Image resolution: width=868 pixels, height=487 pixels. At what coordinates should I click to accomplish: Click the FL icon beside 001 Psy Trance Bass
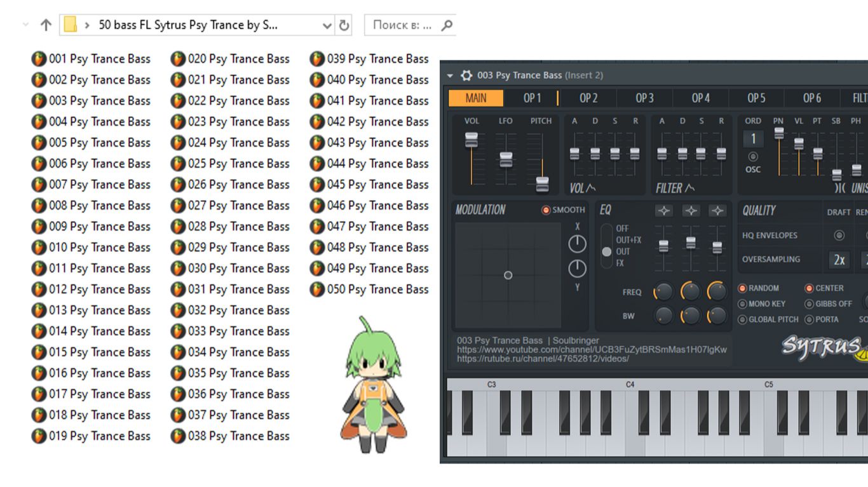(x=39, y=59)
